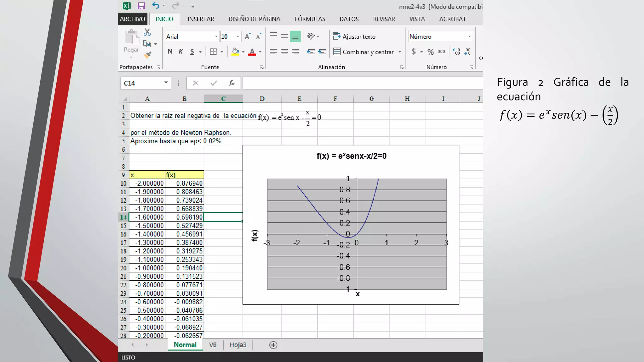
Task: Open the Arial font name dropdown
Action: [216, 36]
